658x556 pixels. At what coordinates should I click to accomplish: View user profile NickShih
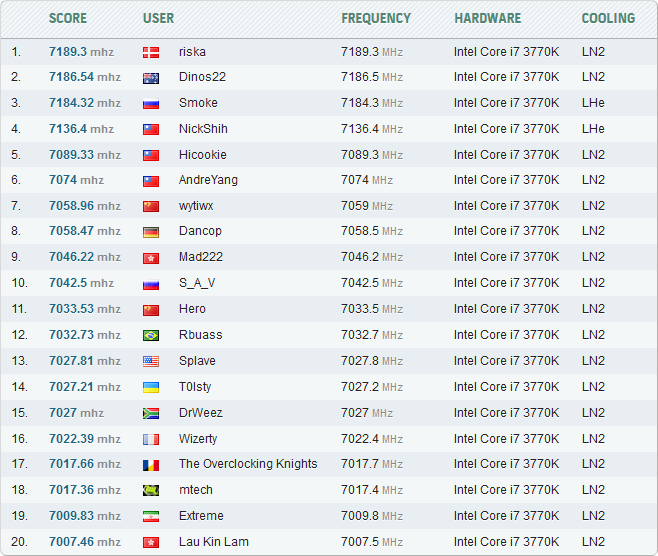coord(203,129)
